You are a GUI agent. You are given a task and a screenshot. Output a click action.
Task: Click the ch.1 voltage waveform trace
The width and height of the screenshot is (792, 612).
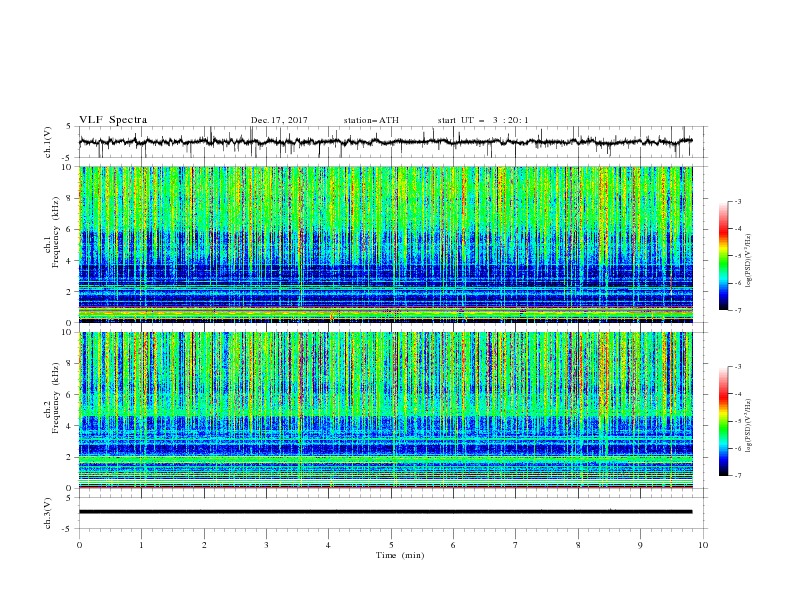tap(385, 142)
